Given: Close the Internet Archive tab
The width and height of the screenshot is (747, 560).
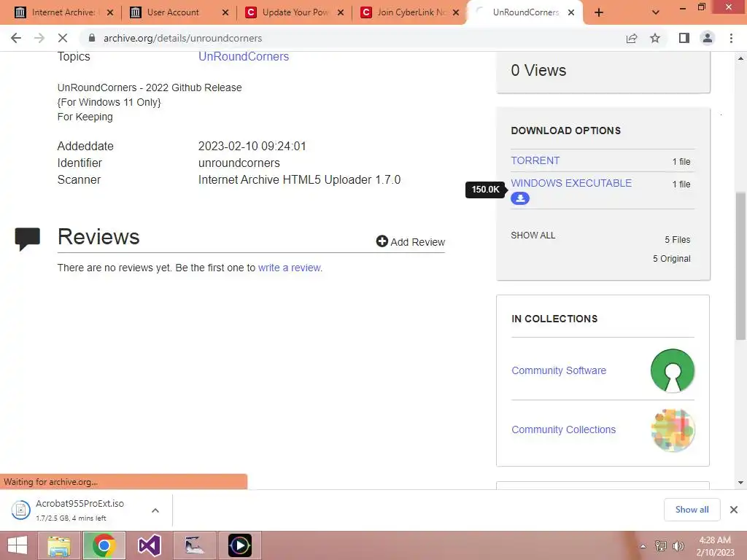Looking at the screenshot, I should (110, 12).
